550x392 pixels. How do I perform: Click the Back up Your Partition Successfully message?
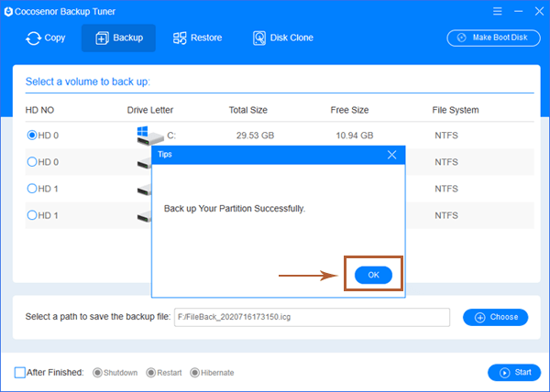235,209
